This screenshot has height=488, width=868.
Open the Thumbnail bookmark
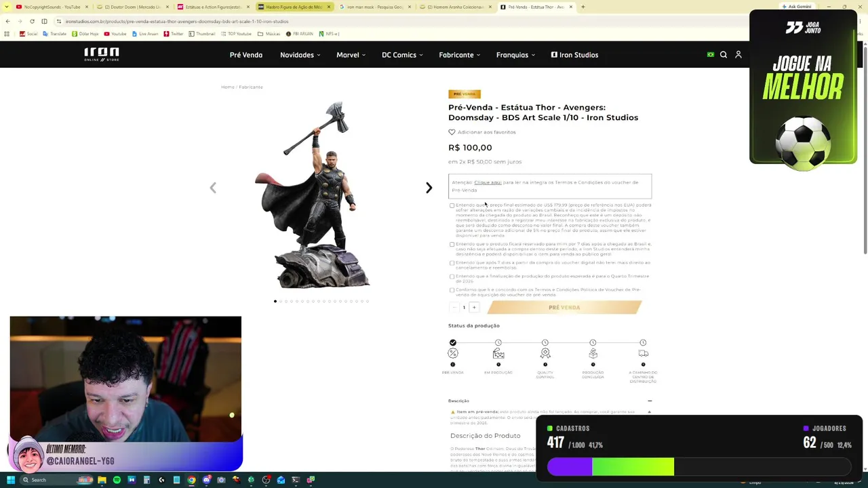pos(201,34)
